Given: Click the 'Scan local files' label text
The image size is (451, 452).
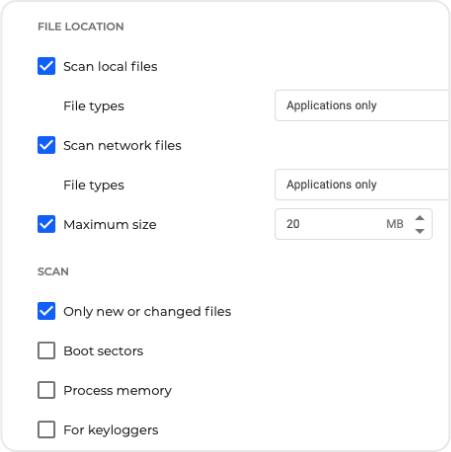Looking at the screenshot, I should tap(110, 67).
